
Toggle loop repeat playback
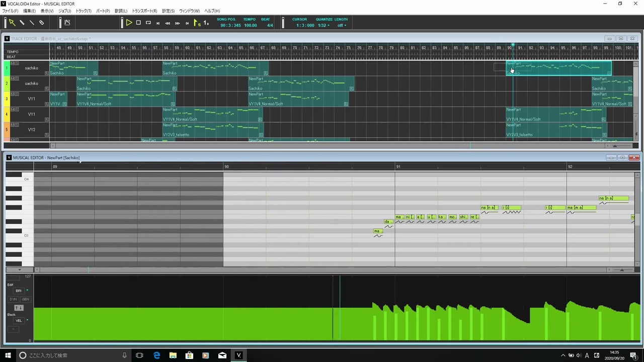[148, 23]
